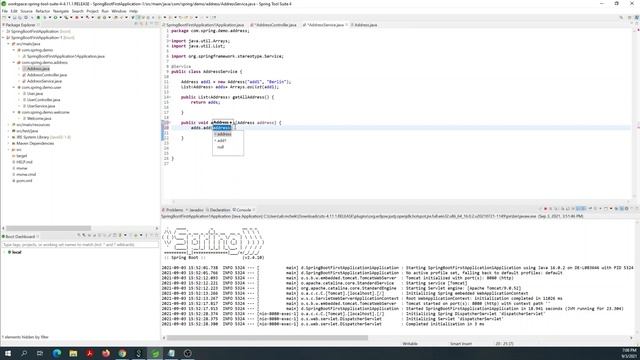This screenshot has height=360, width=640.
Task: Click the Package Explorer view title
Action: tap(20, 25)
